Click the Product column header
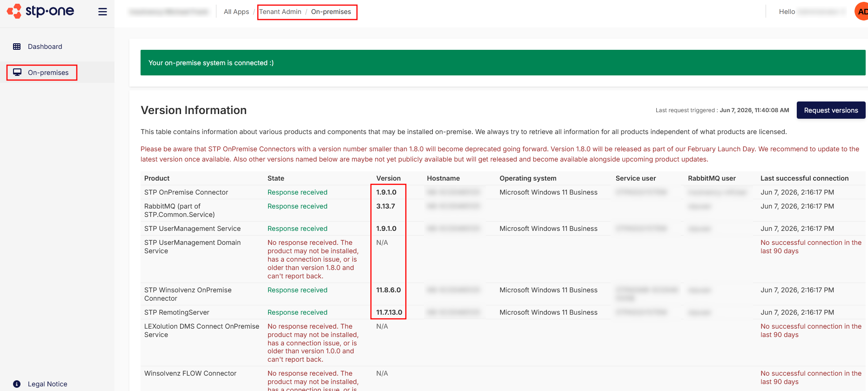This screenshot has width=868, height=391. pos(157,178)
